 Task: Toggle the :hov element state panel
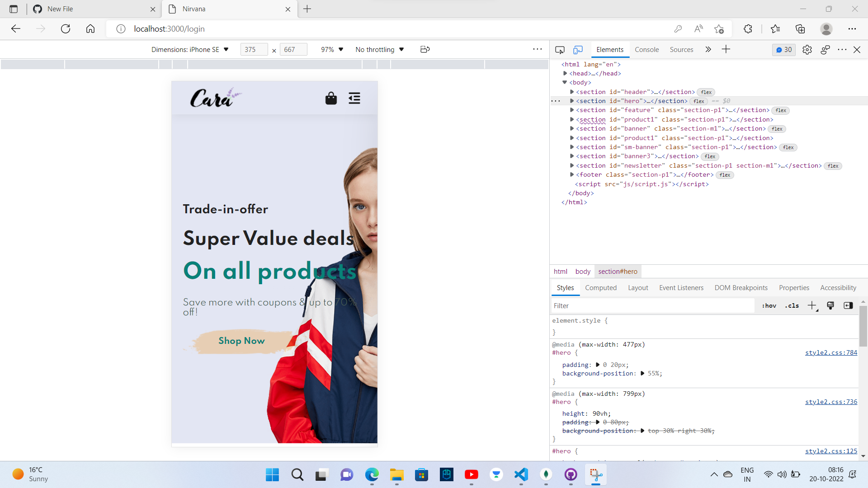click(769, 306)
